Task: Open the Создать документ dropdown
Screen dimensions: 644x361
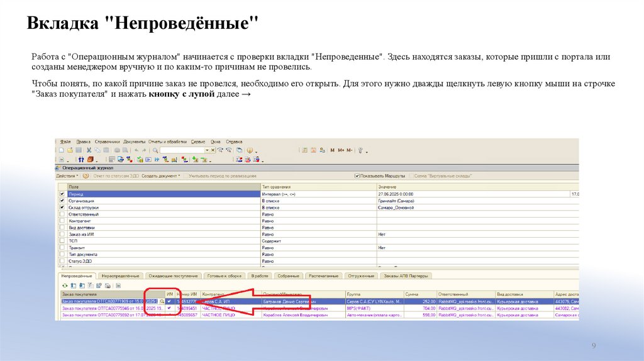Action: tap(160, 175)
